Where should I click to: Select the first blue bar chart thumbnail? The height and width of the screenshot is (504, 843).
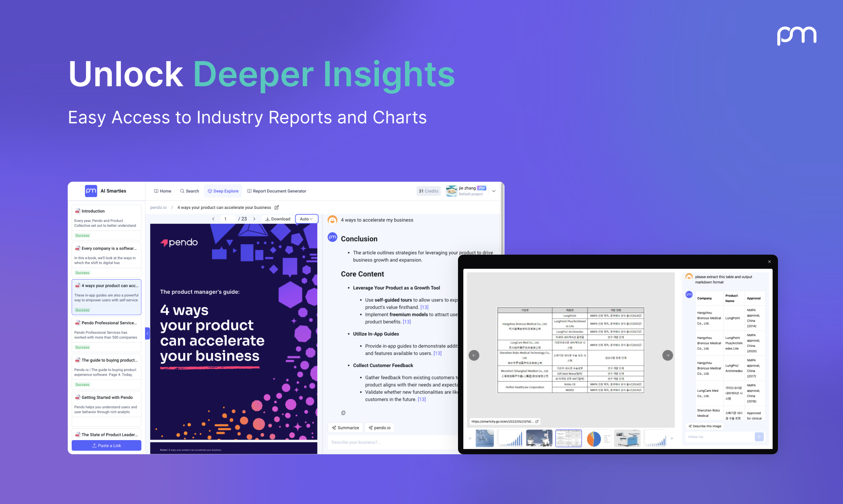(x=509, y=438)
